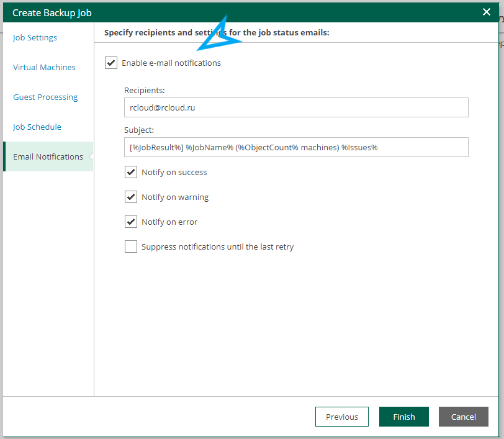
Task: Toggle the Notify on warning checkbox
Action: pos(131,197)
